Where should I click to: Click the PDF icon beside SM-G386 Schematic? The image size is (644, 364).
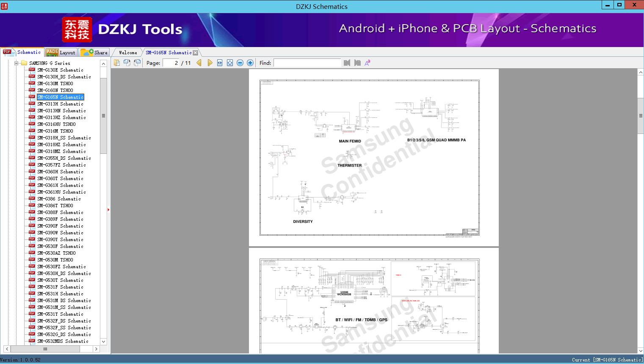(32, 198)
